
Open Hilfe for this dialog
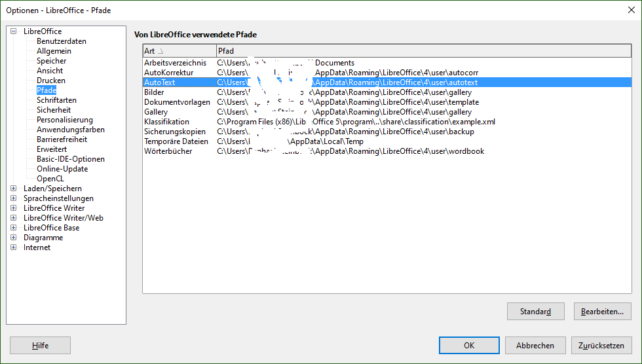tap(40, 345)
